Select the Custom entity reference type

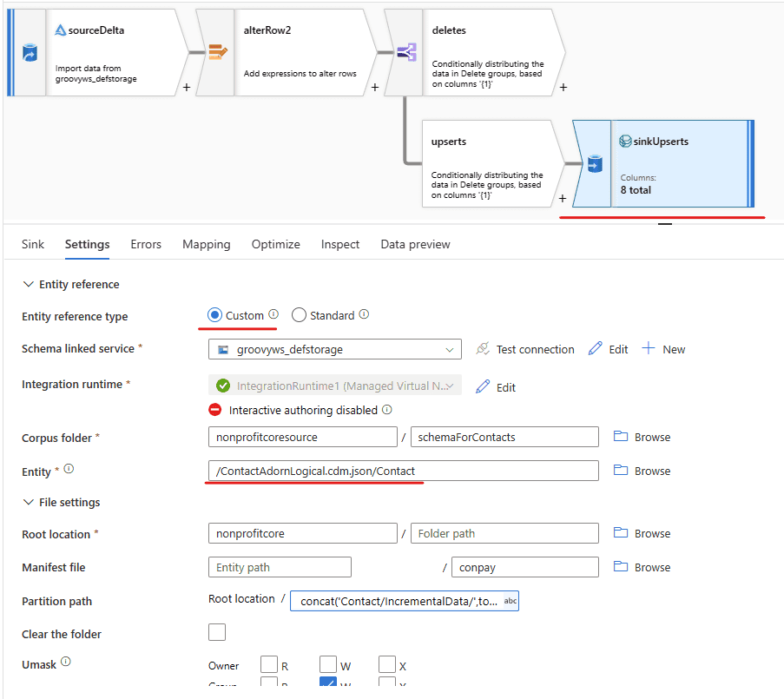tap(215, 315)
